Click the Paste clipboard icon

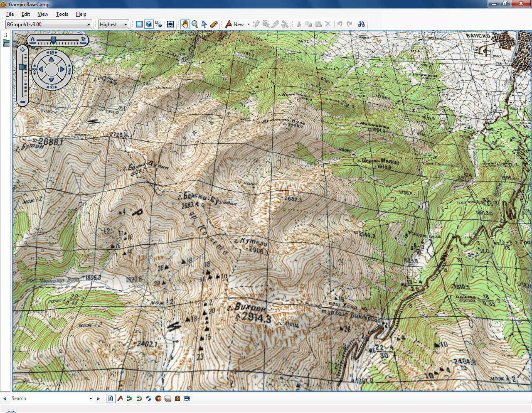pos(318,24)
